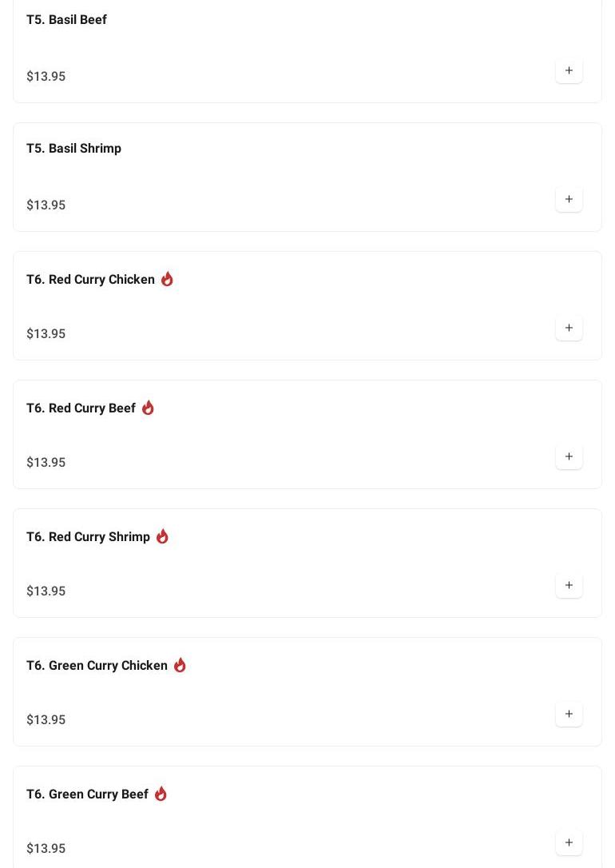615x868 pixels.
Task: Click $13.95 price on Green Curry Beef
Action: click(x=46, y=848)
